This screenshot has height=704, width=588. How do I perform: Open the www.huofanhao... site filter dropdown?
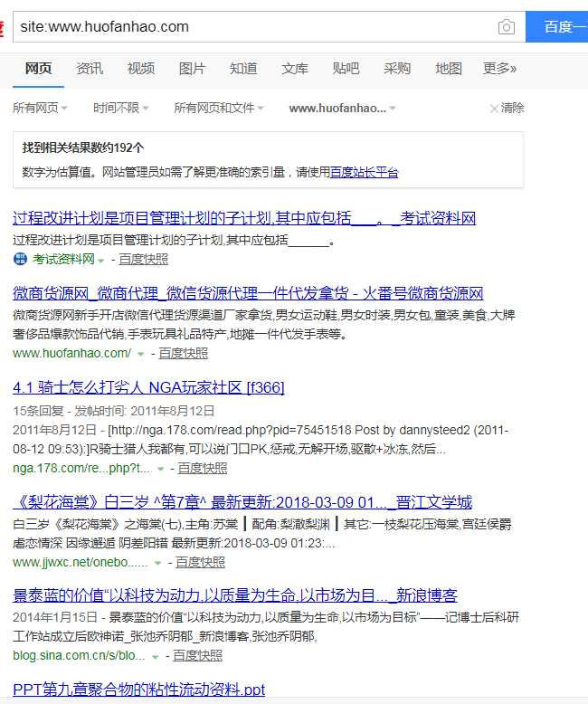click(342, 109)
